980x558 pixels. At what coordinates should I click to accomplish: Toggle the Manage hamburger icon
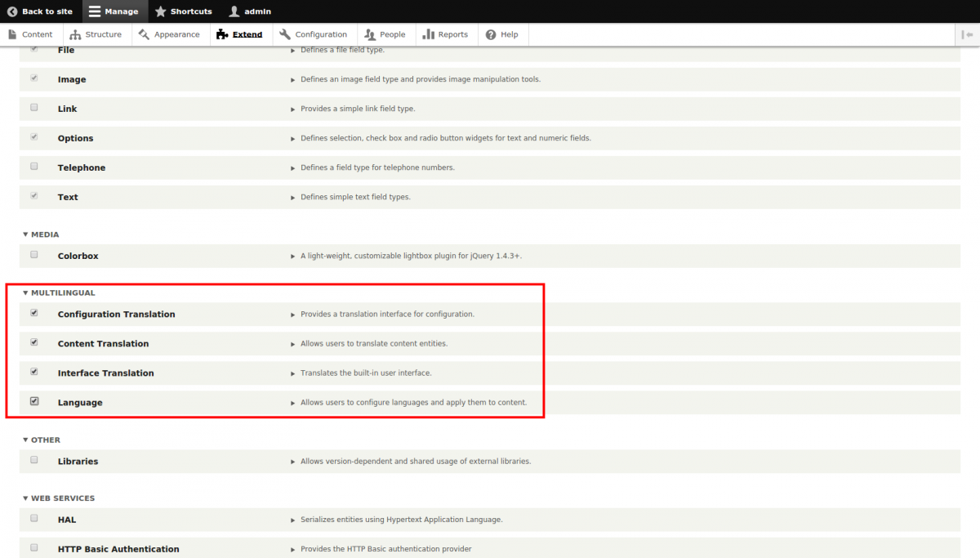click(x=95, y=11)
